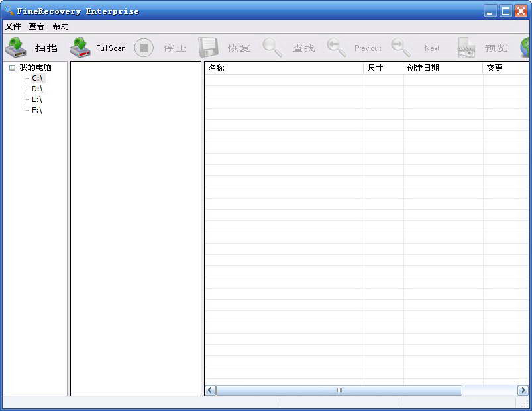This screenshot has height=411, width=532.
Task: Click the floppy disk Recover icon
Action: (208, 48)
